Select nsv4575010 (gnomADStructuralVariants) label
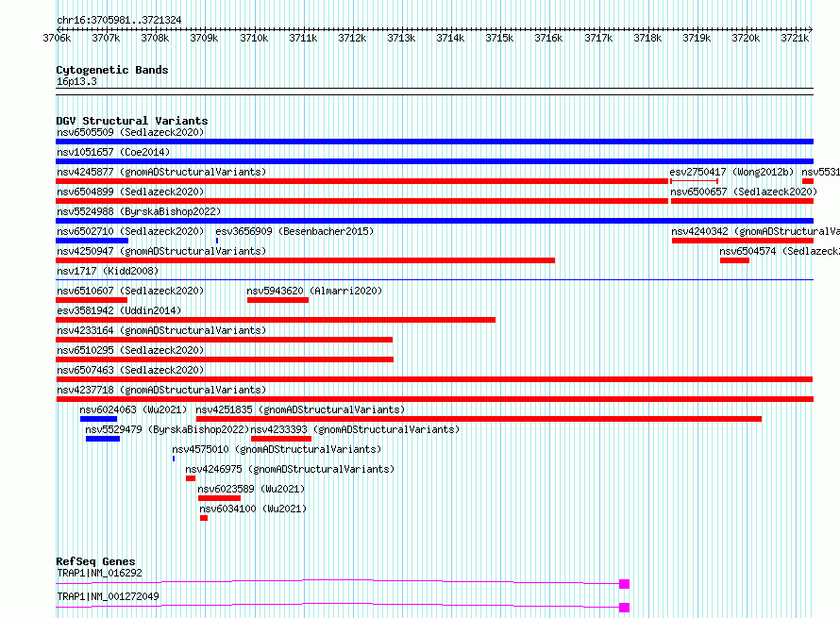 (x=277, y=449)
